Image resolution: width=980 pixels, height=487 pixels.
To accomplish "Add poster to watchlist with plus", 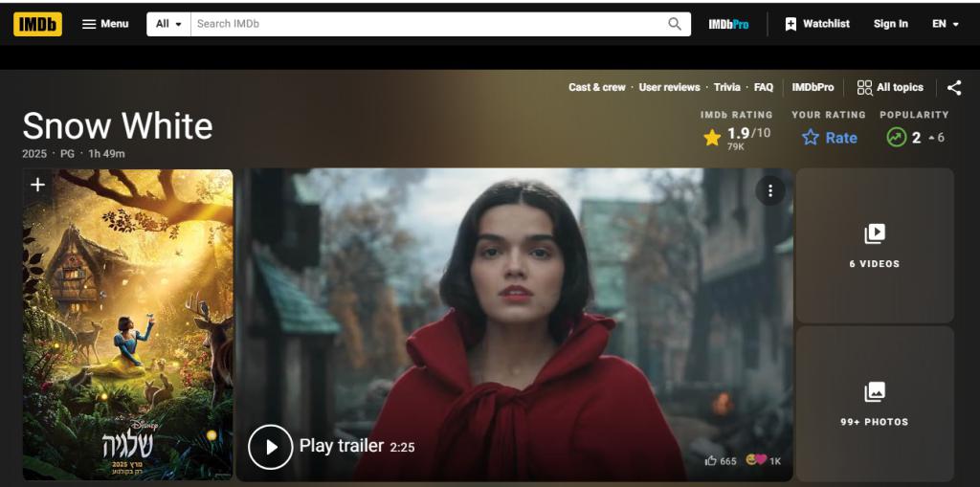I will tap(37, 185).
